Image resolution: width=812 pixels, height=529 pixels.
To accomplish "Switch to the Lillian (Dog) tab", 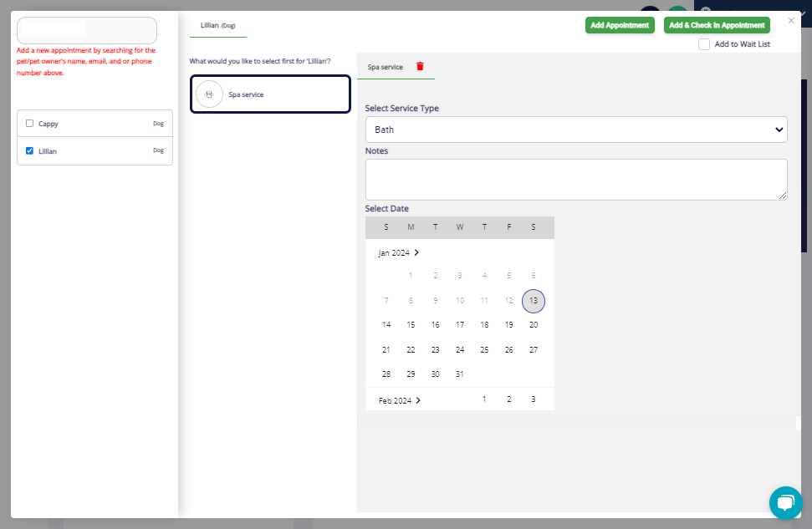I will coord(218,25).
